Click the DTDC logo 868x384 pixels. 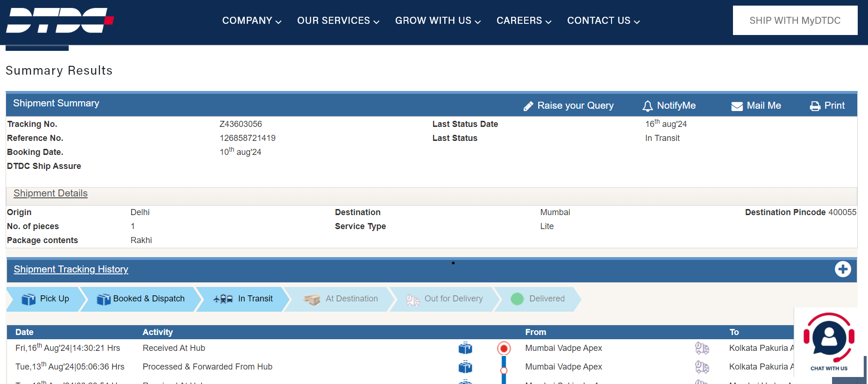[x=60, y=21]
